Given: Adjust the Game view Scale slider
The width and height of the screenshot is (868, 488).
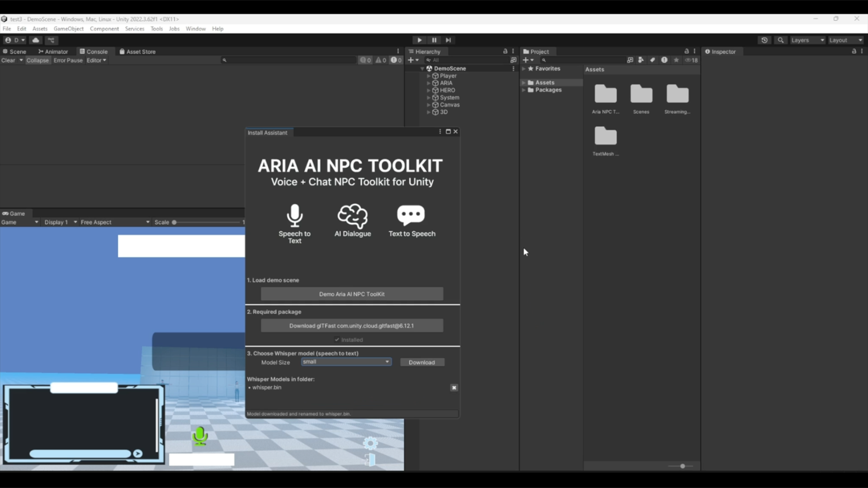Looking at the screenshot, I should 175,222.
